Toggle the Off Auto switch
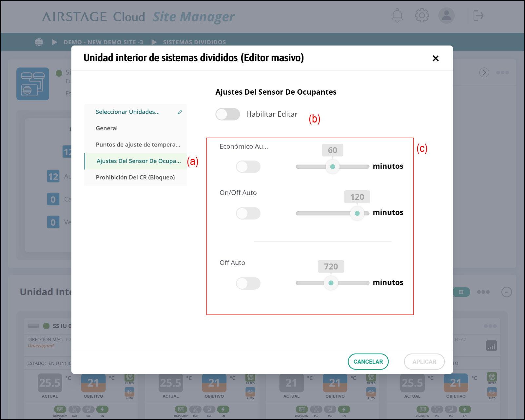 click(248, 283)
